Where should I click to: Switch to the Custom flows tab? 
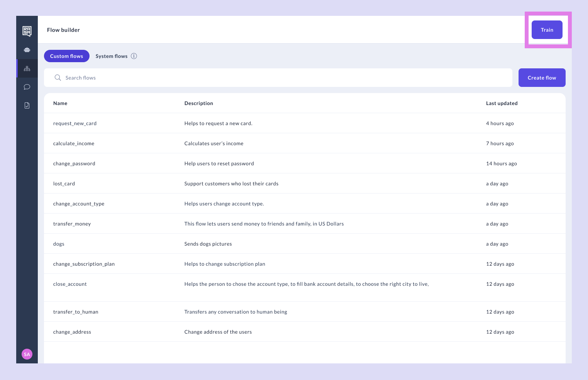point(67,56)
